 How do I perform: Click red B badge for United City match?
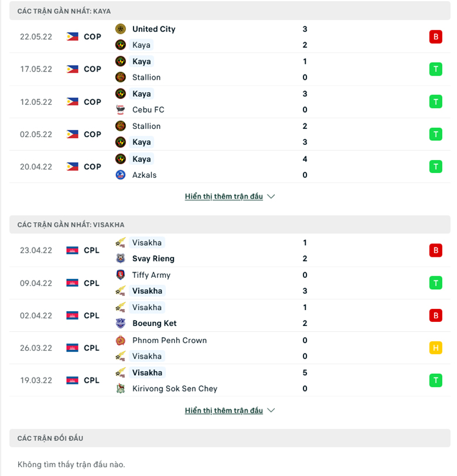[x=435, y=37]
